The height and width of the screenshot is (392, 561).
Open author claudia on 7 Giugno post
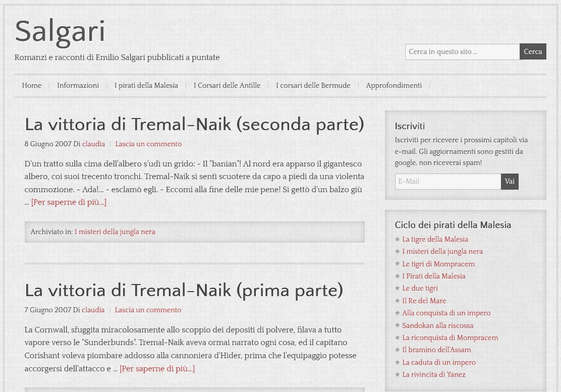(93, 310)
